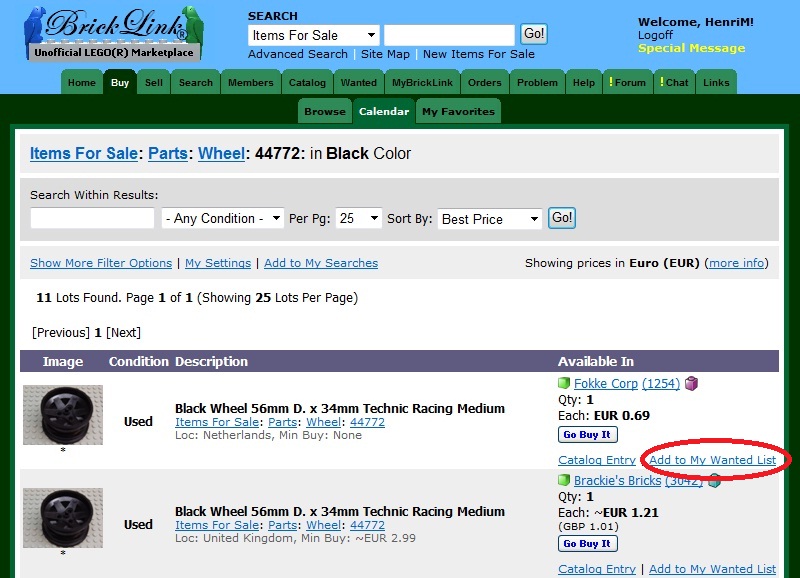This screenshot has width=800, height=578.
Task: Open second black wheel thumbnail image
Action: click(x=63, y=518)
